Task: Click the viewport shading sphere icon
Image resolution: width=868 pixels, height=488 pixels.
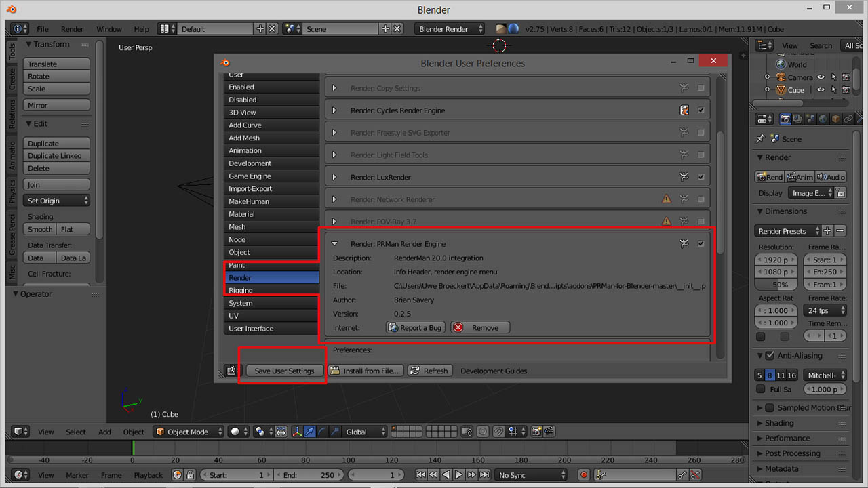Action: [x=237, y=432]
